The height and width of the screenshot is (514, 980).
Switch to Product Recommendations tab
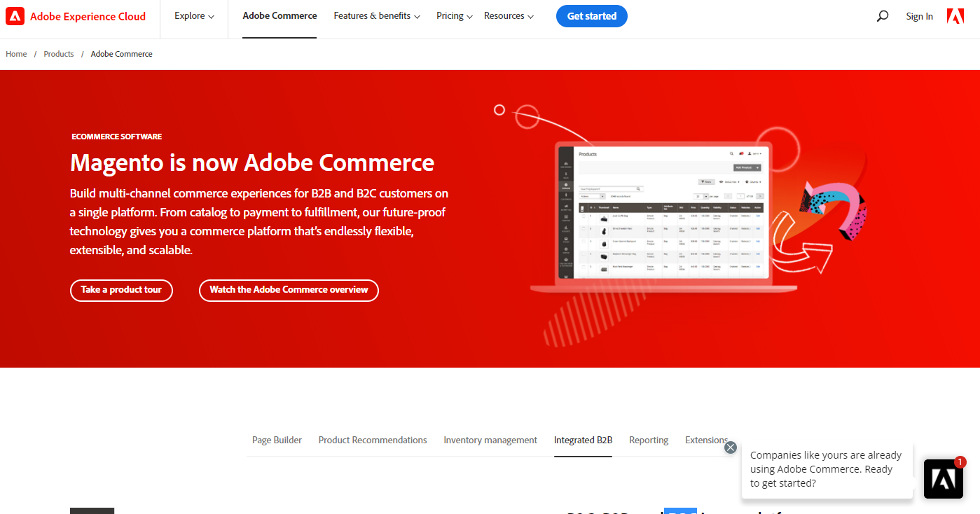[373, 440]
